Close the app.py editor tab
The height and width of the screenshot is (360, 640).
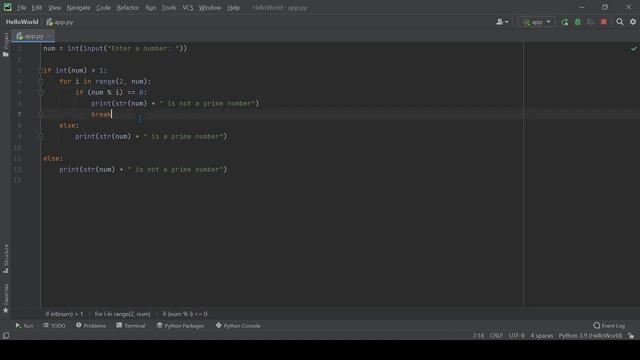coord(49,36)
